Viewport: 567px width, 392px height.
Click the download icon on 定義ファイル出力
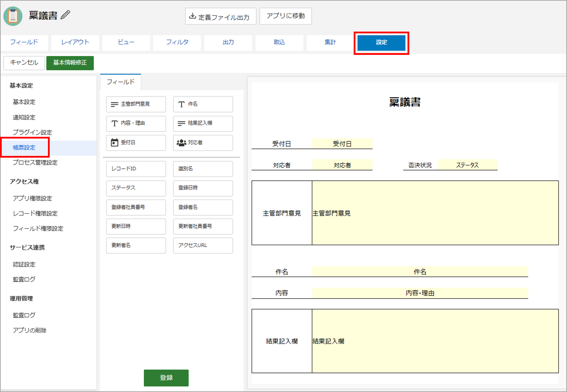[192, 16]
